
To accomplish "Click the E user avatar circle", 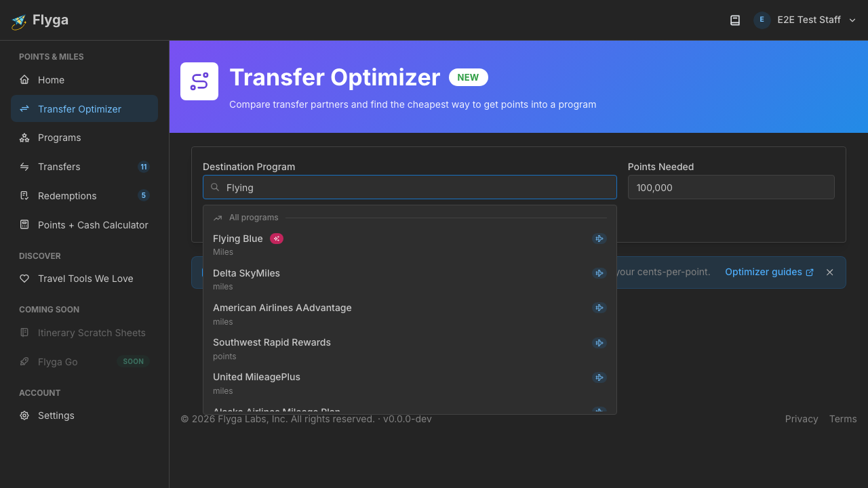I will coord(762,20).
